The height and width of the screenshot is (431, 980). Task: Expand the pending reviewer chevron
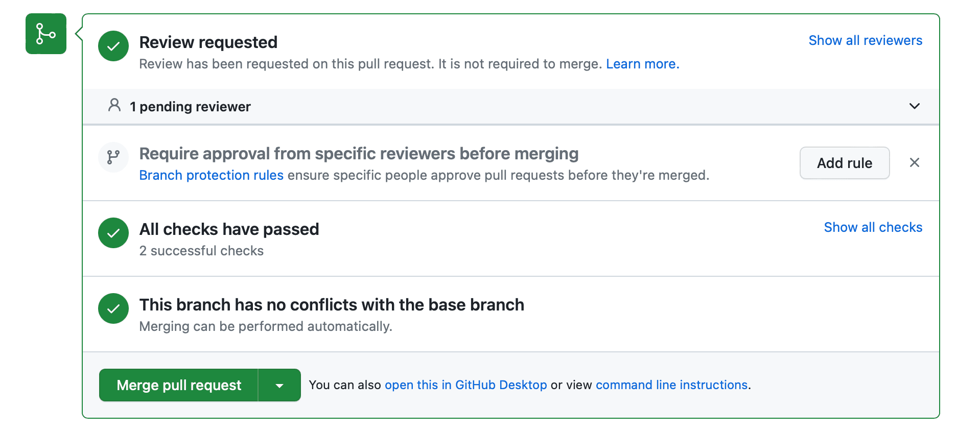pyautogui.click(x=915, y=106)
